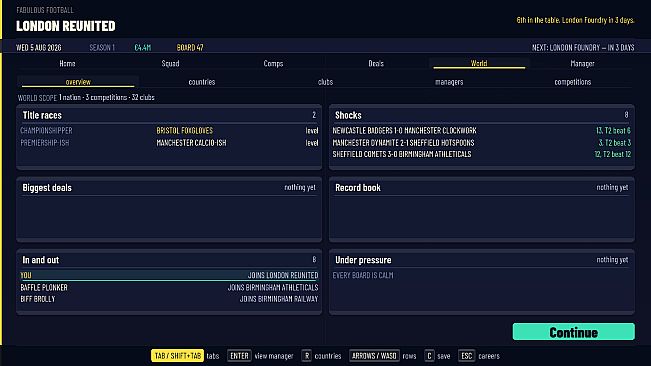Click Joins Birmingham Athleticals text
651x366 pixels.
273,287
